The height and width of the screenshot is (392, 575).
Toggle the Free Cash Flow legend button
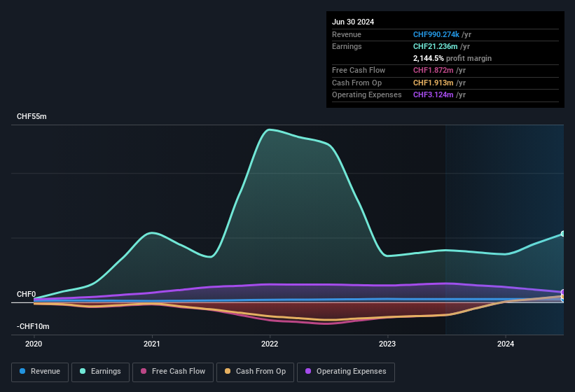173,372
